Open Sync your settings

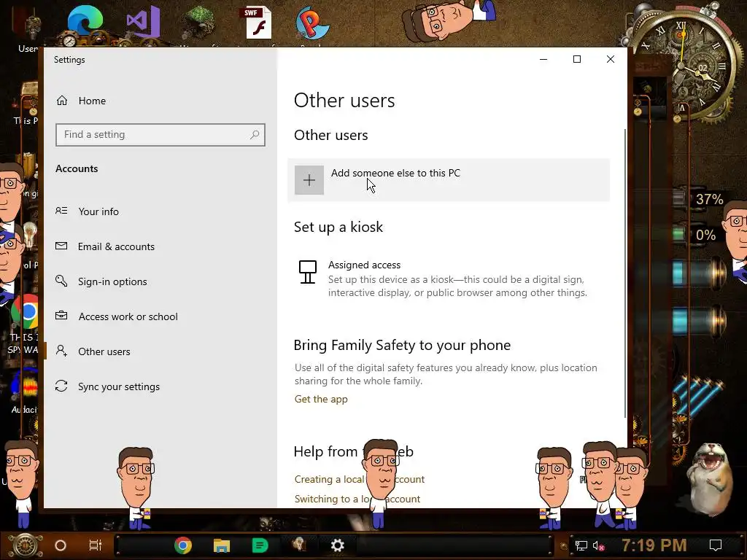tap(119, 386)
